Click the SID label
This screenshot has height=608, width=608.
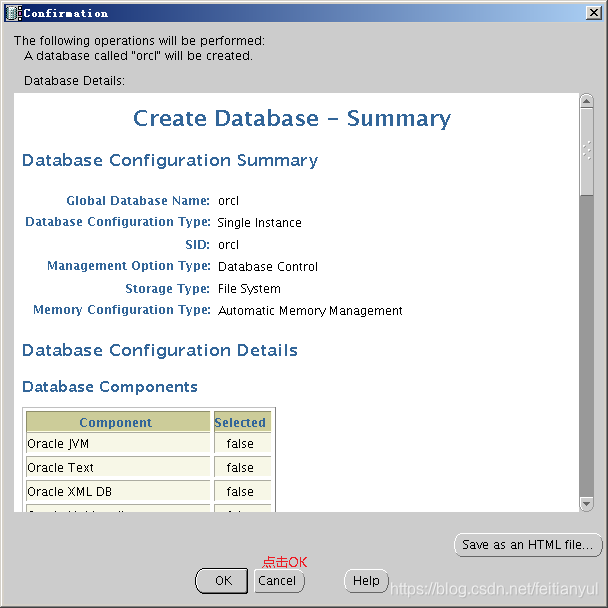pos(197,245)
